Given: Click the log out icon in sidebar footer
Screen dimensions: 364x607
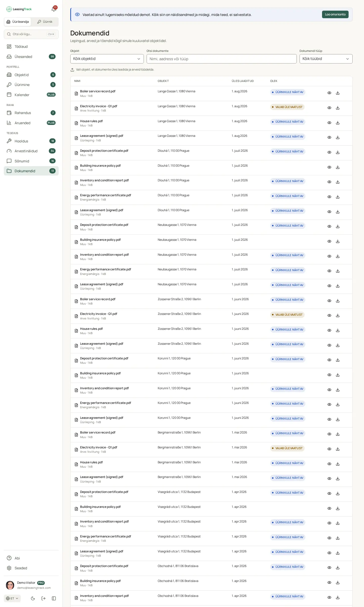Looking at the screenshot, I should (43, 598).
